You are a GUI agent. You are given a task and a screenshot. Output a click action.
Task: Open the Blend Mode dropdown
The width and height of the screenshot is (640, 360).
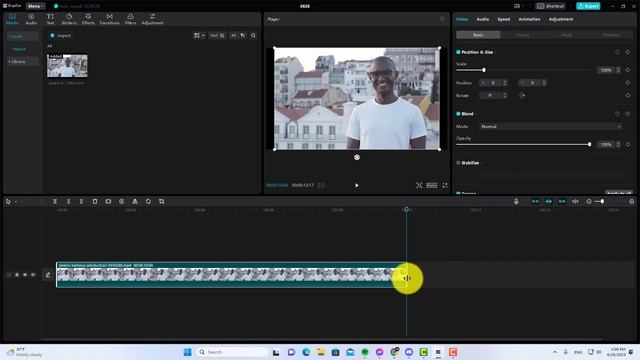click(x=551, y=127)
